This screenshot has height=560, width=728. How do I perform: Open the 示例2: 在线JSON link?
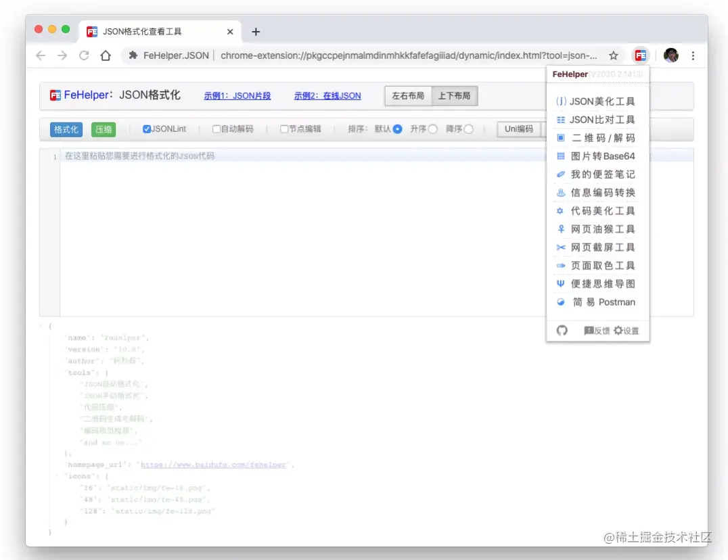pyautogui.click(x=327, y=95)
